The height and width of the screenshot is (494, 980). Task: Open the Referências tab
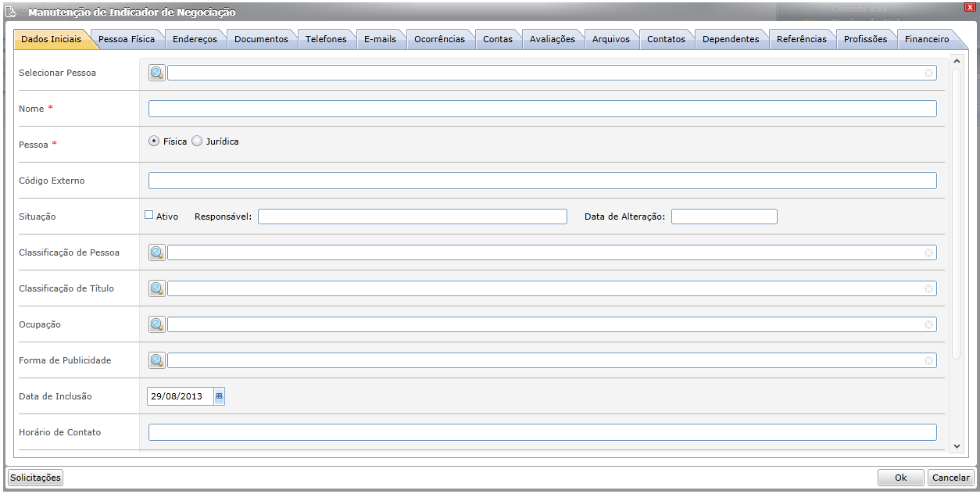[x=802, y=39]
